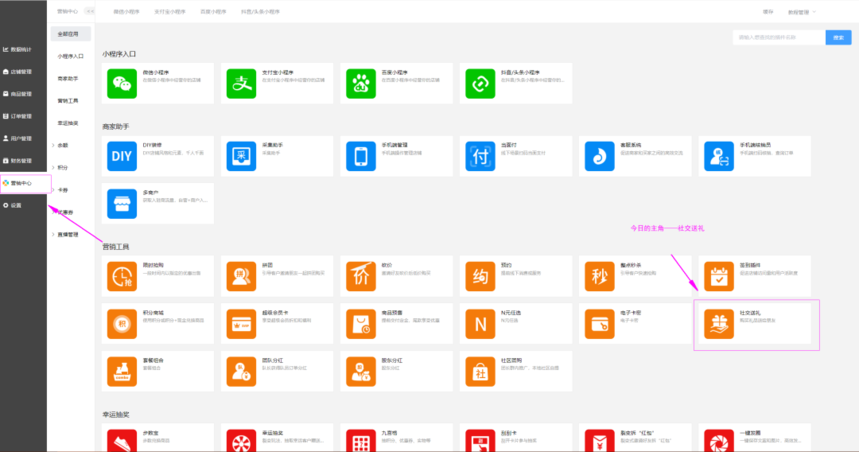The width and height of the screenshot is (859, 452).
Task: Click the plugin name search field
Action: tap(778, 37)
